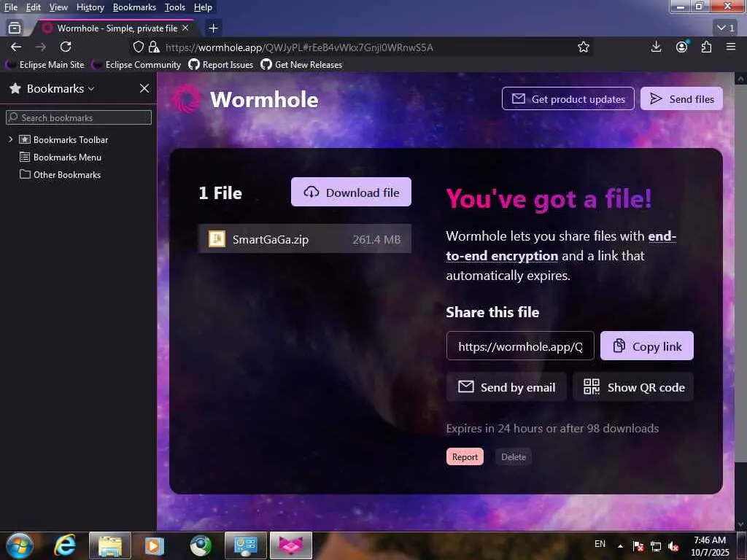This screenshot has height=560, width=747.
Task: Open the Help menu
Action: pyautogui.click(x=203, y=7)
